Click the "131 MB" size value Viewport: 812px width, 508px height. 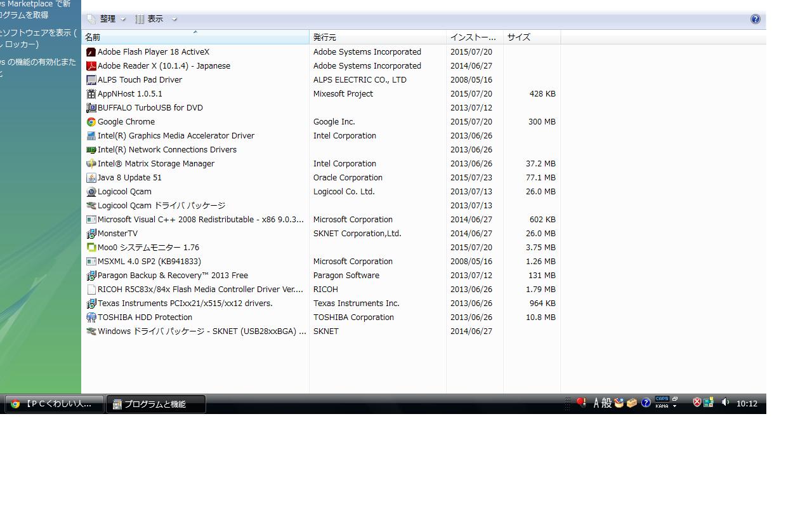tap(542, 276)
